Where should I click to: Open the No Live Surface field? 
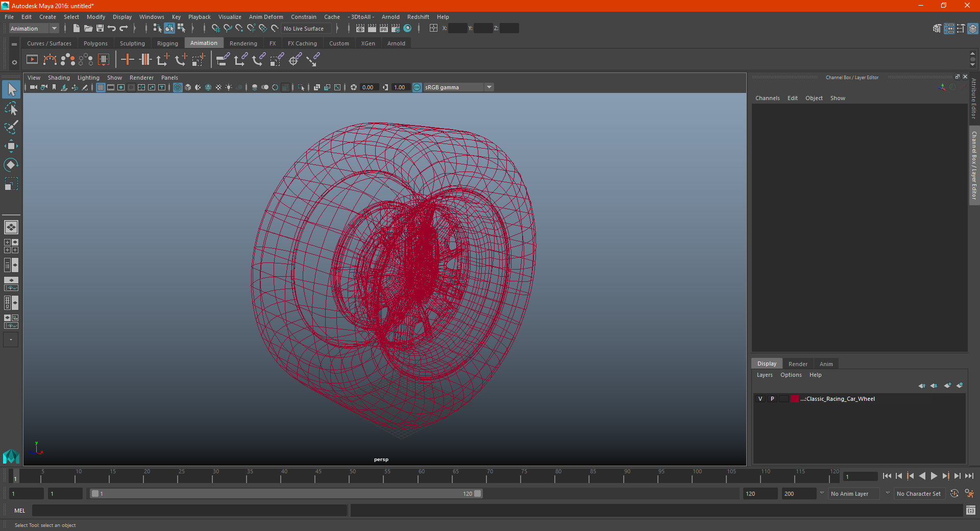click(306, 29)
